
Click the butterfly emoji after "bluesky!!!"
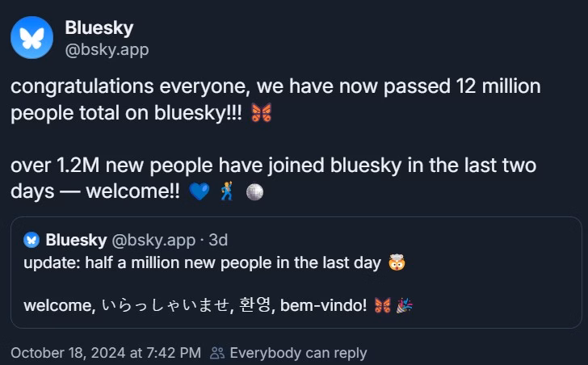pyautogui.click(x=262, y=113)
